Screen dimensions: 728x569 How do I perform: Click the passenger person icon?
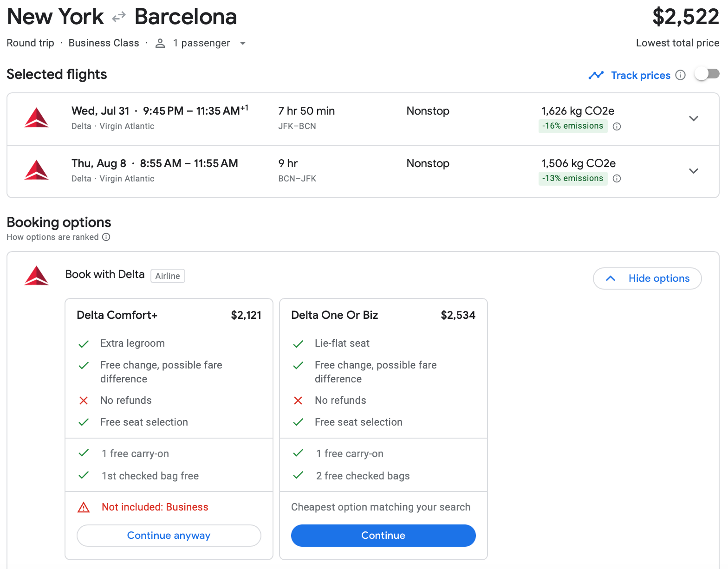point(160,43)
